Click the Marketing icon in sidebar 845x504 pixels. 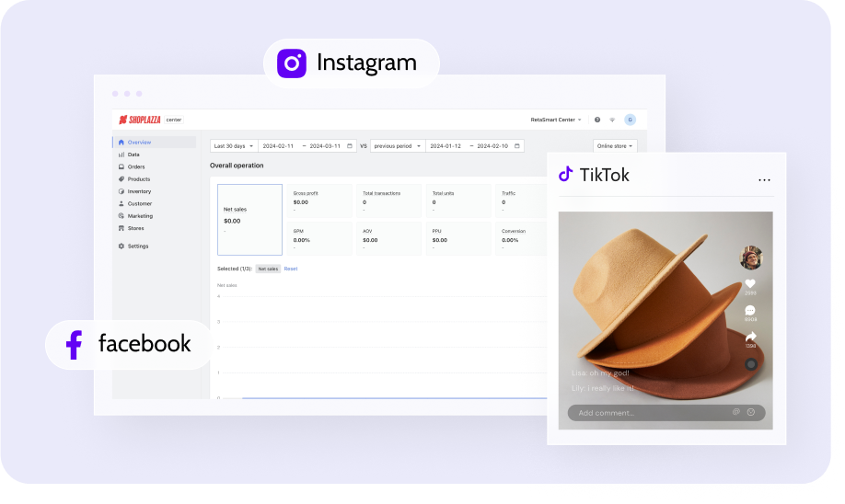122,216
